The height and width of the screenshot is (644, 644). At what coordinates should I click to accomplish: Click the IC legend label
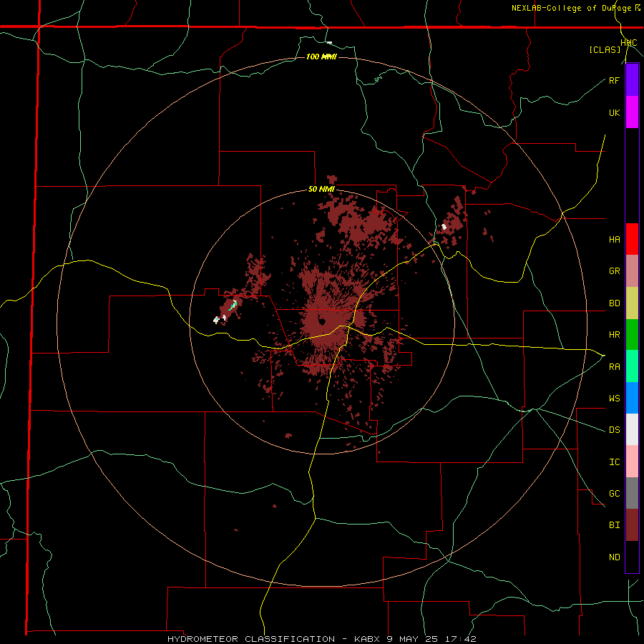click(614, 462)
